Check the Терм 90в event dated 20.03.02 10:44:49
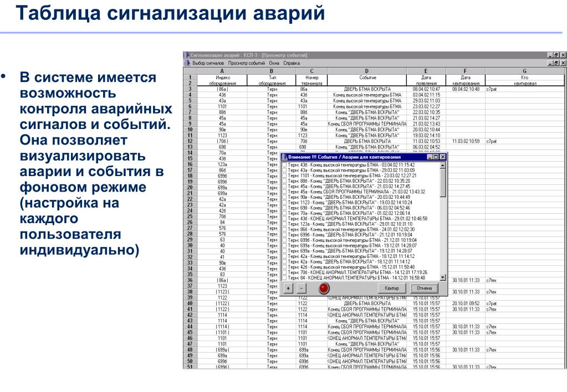Viewport: 567px width, 392px height. (x=284, y=197)
